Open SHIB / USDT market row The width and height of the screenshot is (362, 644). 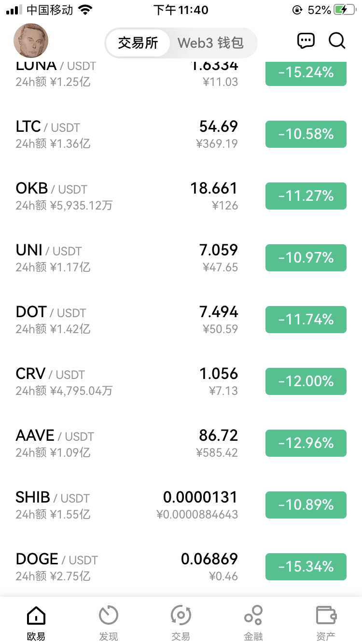pyautogui.click(x=181, y=505)
